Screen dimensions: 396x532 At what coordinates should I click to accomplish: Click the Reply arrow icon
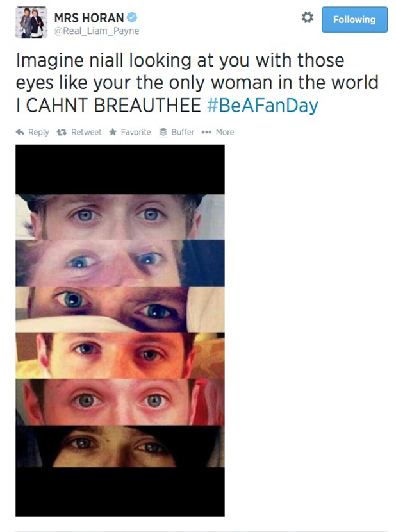click(x=20, y=132)
